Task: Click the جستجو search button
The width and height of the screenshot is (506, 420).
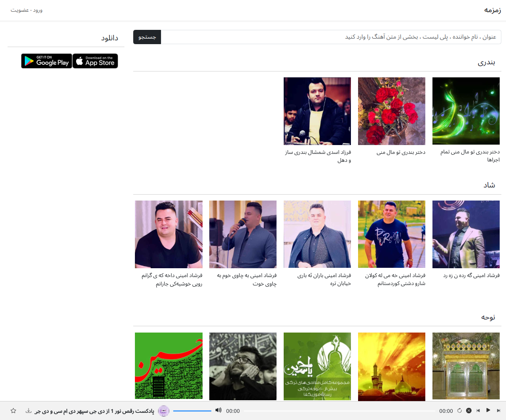Action: click(x=147, y=37)
